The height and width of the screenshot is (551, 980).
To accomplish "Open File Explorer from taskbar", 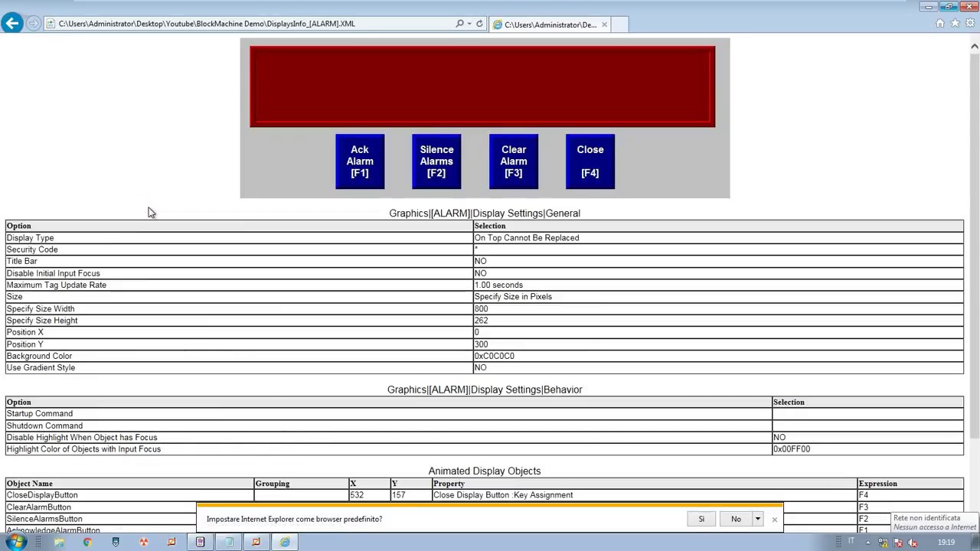I will pyautogui.click(x=59, y=542).
